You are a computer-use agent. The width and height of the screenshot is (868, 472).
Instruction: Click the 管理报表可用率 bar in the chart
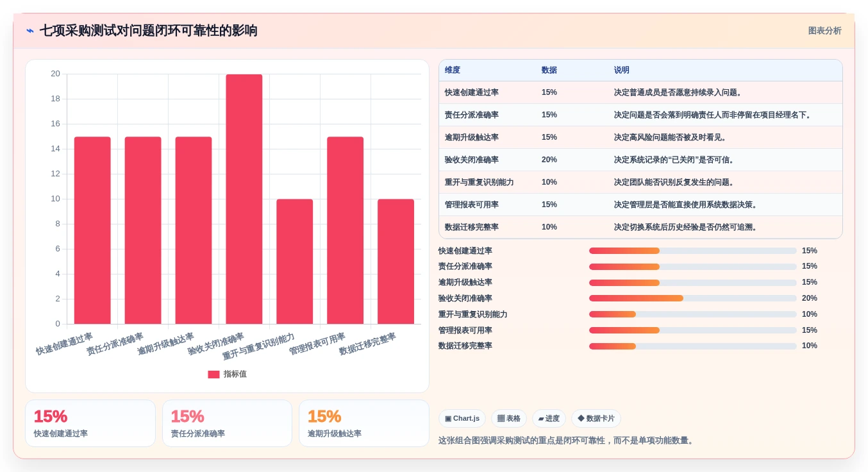pos(346,230)
